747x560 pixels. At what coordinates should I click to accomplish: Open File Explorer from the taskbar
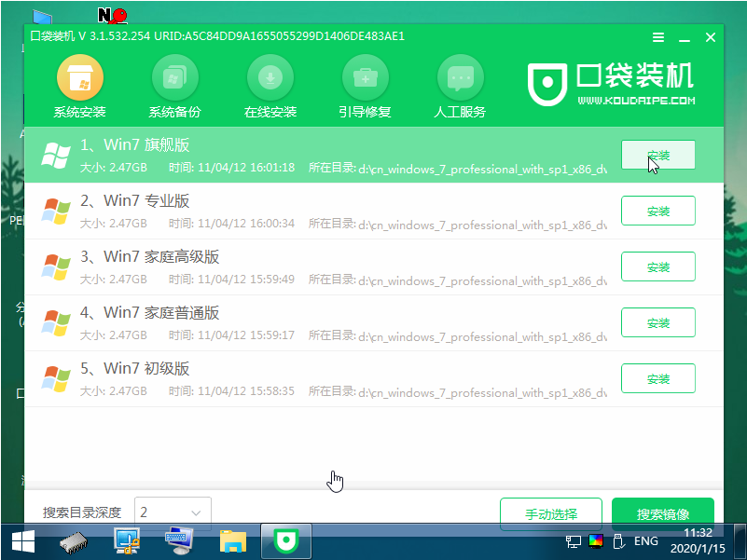tap(232, 540)
